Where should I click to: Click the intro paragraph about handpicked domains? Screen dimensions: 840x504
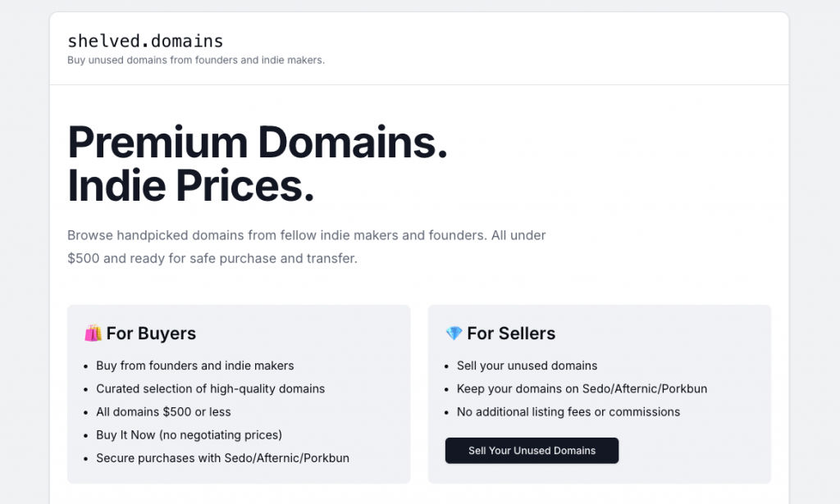pyautogui.click(x=306, y=247)
